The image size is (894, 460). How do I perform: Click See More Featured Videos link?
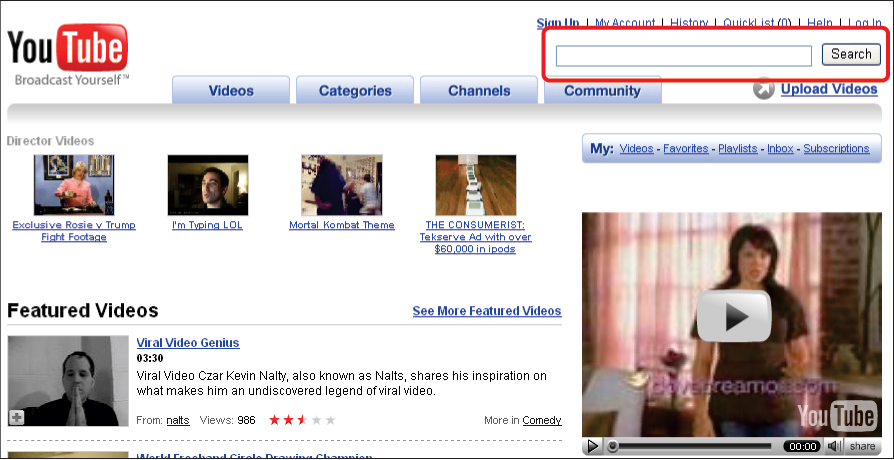[x=487, y=311]
